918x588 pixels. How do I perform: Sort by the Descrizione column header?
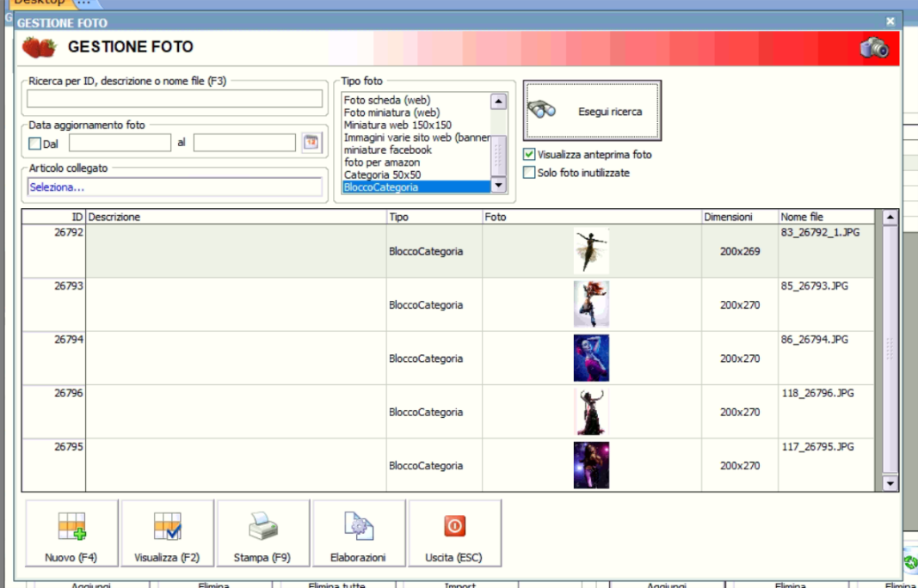click(236, 217)
